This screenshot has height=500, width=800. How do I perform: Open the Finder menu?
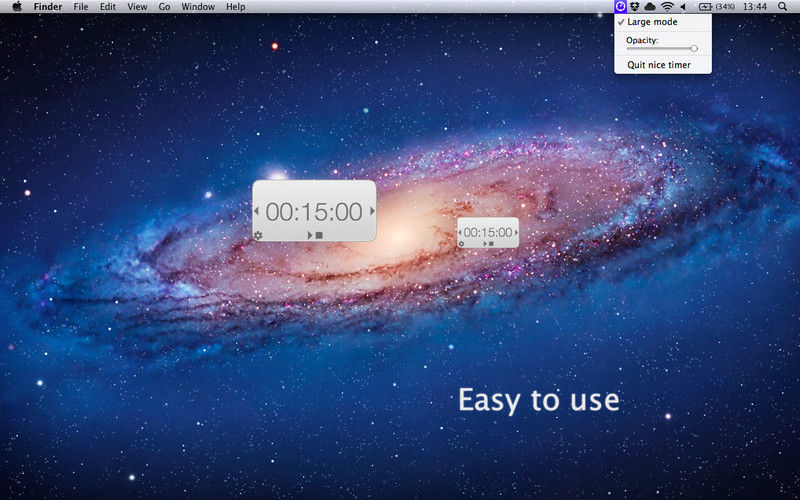tap(48, 7)
